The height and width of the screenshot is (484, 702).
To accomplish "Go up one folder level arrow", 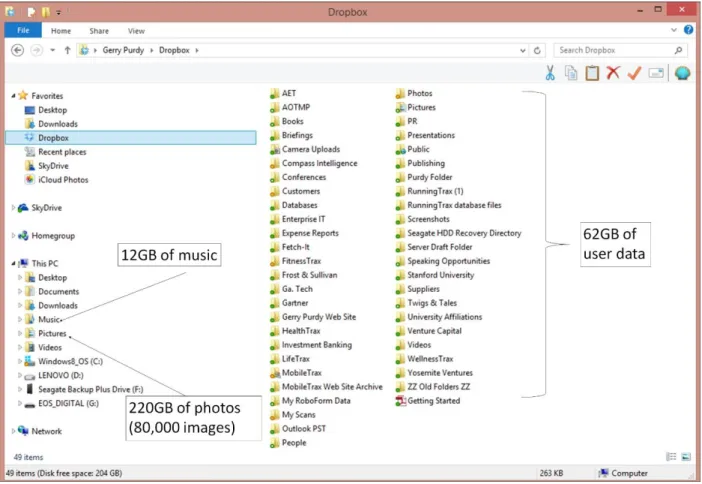I will point(67,50).
